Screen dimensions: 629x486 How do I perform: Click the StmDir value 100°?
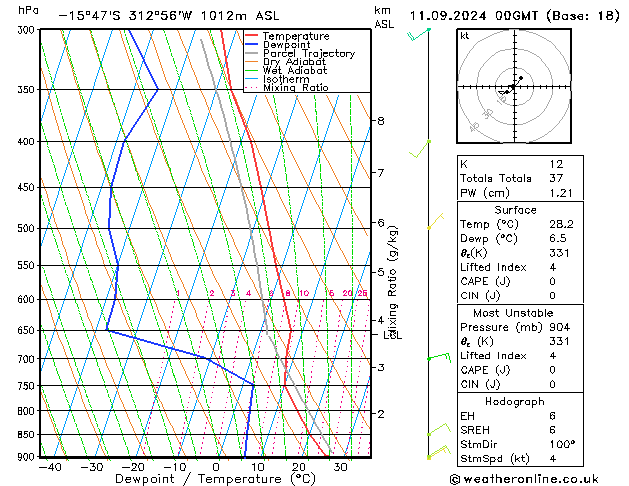click(562, 444)
